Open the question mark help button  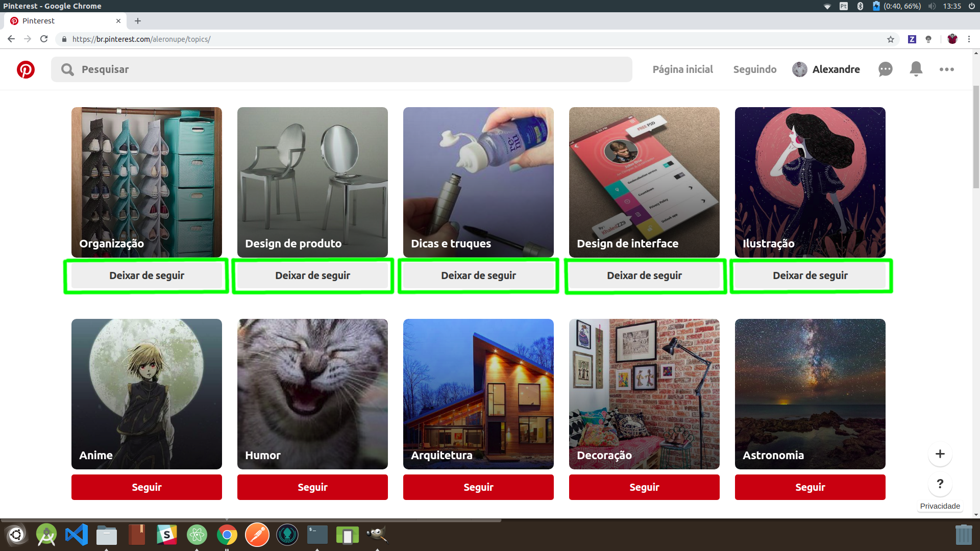click(x=940, y=484)
